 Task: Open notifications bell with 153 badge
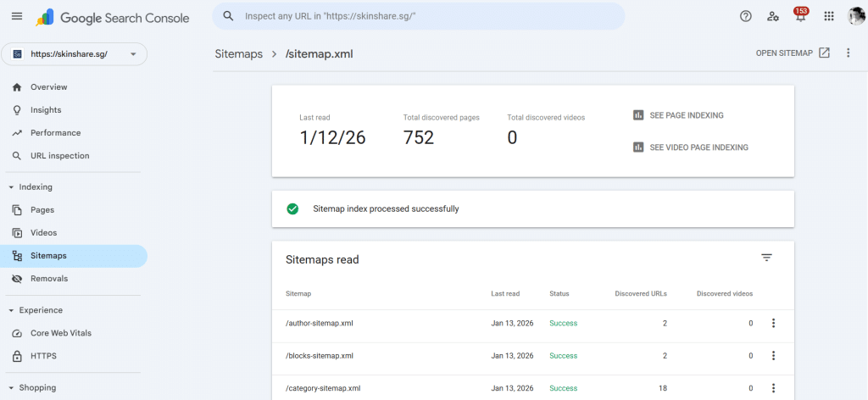click(800, 15)
